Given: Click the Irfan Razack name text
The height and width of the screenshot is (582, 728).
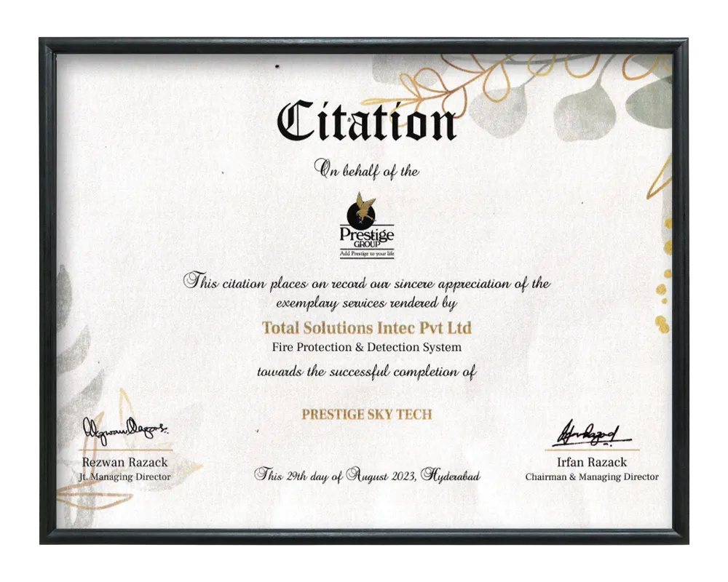Looking at the screenshot, I should click(x=592, y=462).
